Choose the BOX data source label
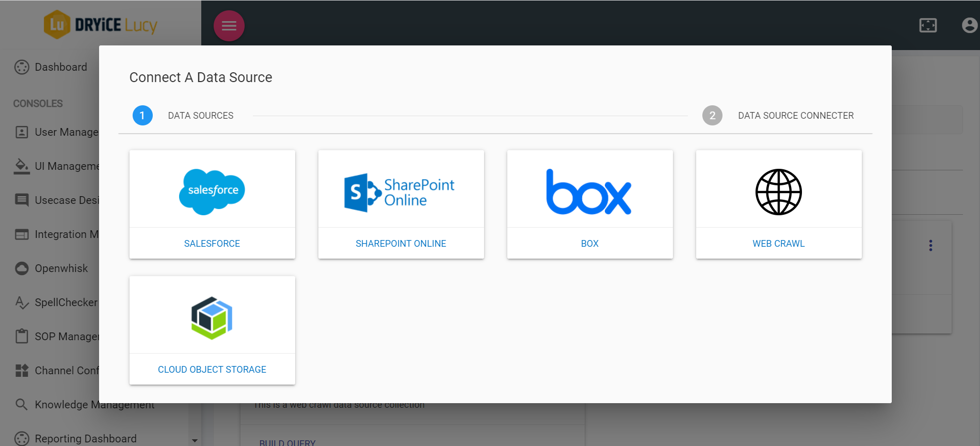 point(590,244)
